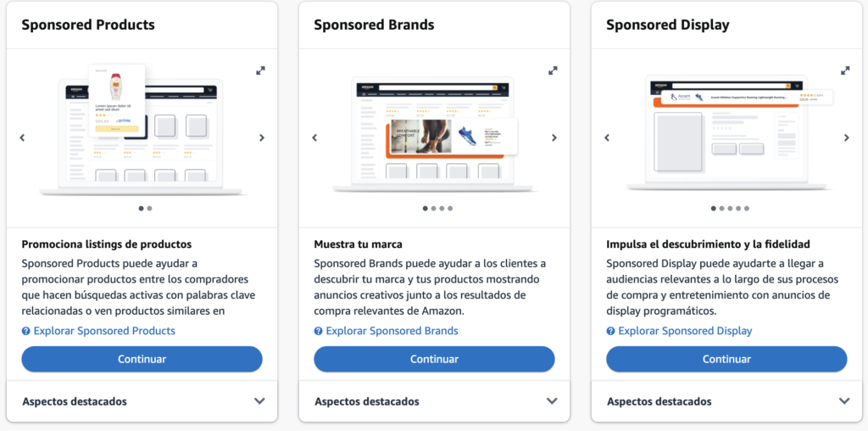Show next Sponsored Brands carousel image
This screenshot has height=431, width=868.
coord(554,137)
